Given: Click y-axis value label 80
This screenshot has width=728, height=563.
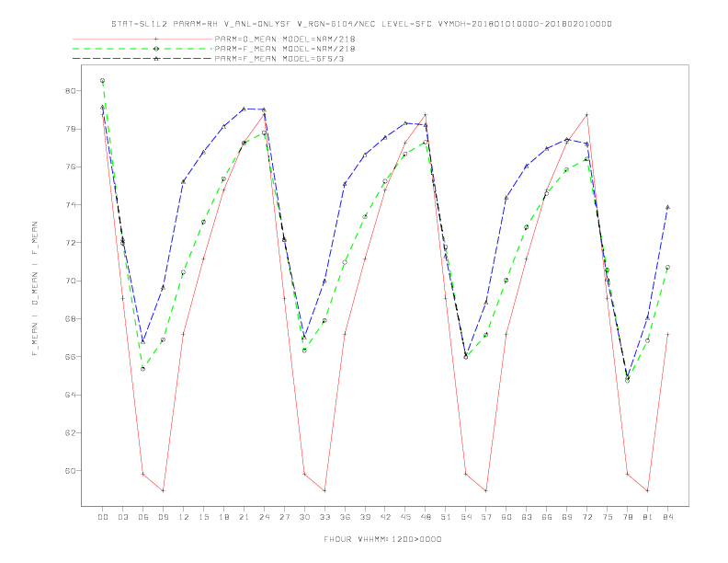Looking at the screenshot, I should [x=70, y=90].
